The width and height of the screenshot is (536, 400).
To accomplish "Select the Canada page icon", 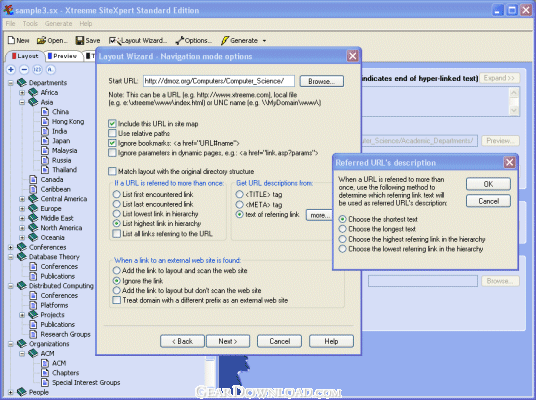I will pyautogui.click(x=33, y=179).
